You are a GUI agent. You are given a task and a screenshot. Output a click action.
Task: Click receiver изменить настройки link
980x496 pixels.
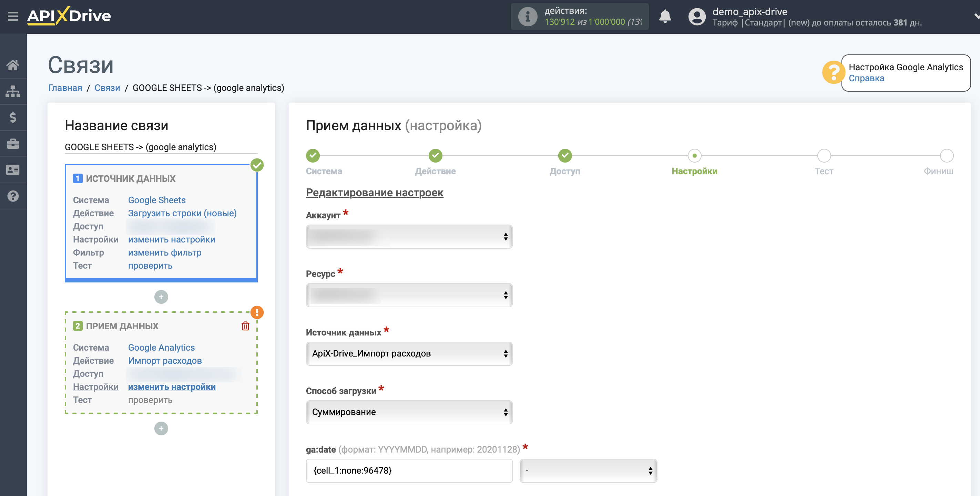click(x=172, y=387)
